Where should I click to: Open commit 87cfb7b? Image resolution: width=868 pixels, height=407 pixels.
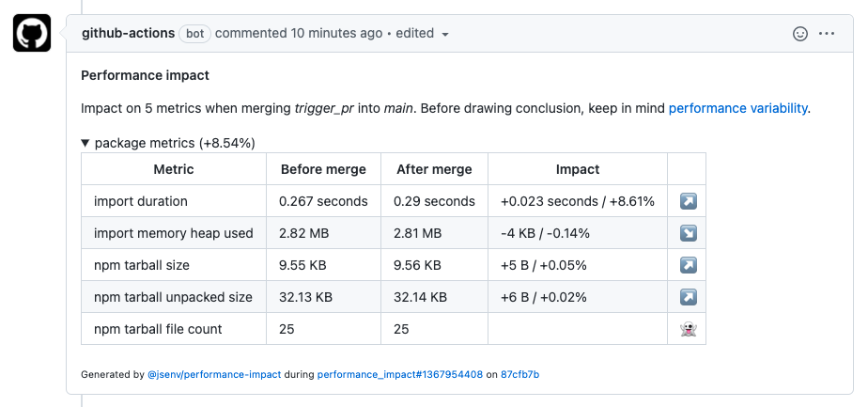(x=519, y=375)
